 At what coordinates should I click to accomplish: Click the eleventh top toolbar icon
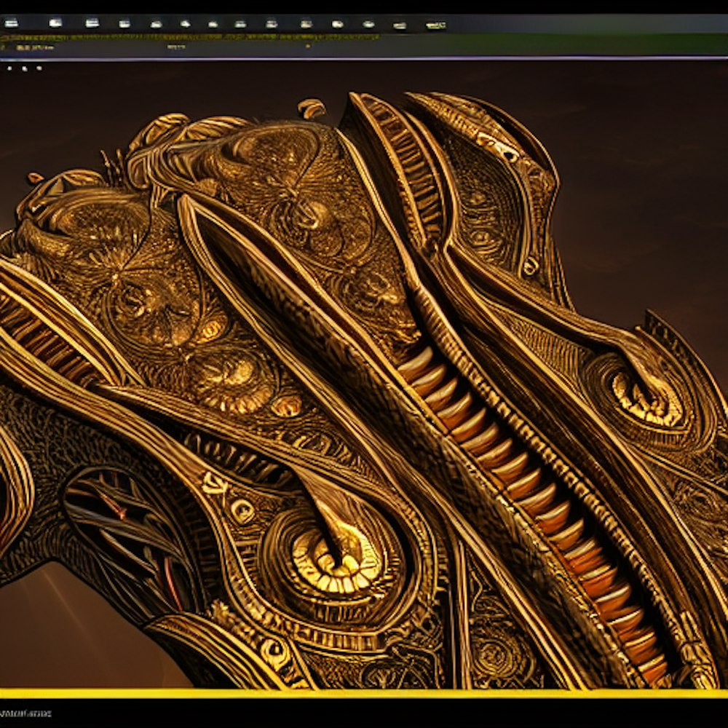point(337,23)
